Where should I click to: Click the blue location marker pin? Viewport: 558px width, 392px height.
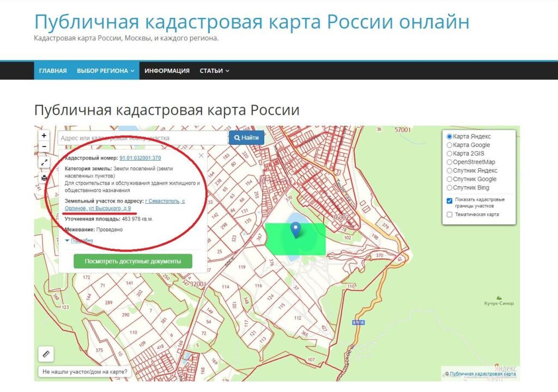[x=295, y=229]
